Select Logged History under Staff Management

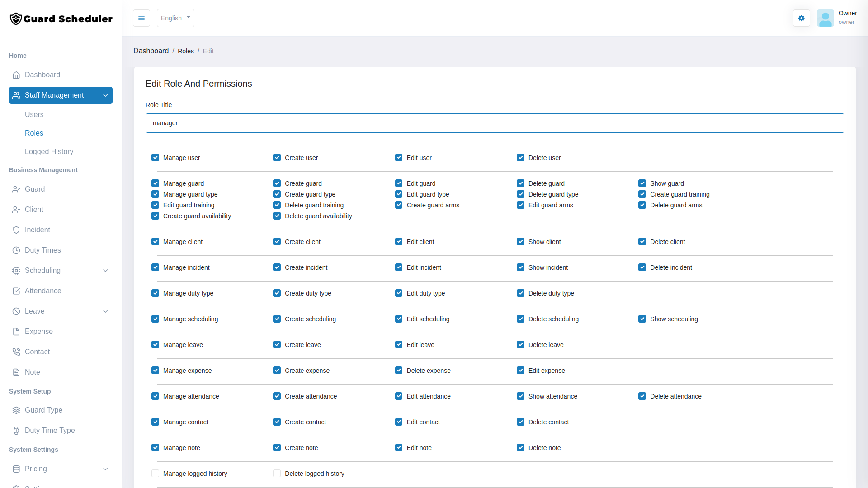click(49, 151)
